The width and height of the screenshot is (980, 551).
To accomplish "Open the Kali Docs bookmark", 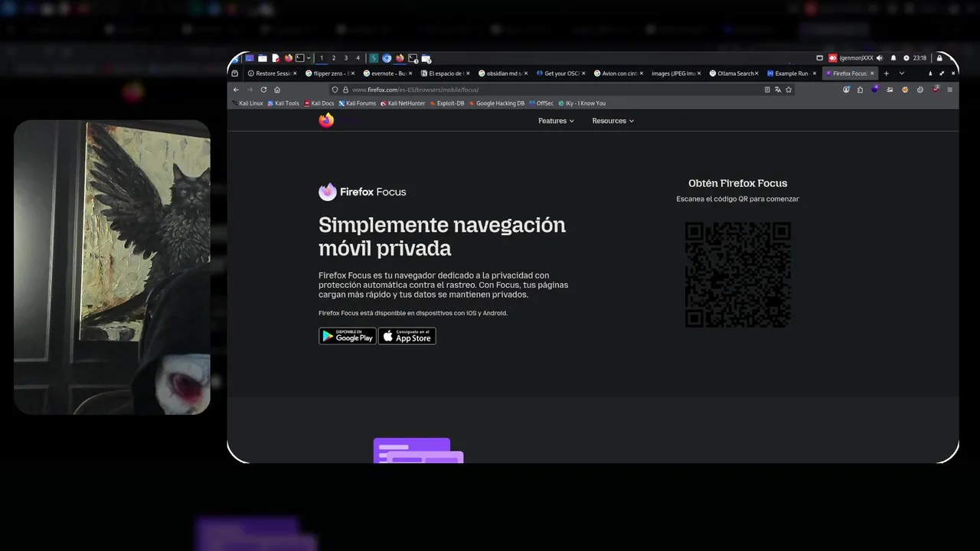I will click(319, 103).
